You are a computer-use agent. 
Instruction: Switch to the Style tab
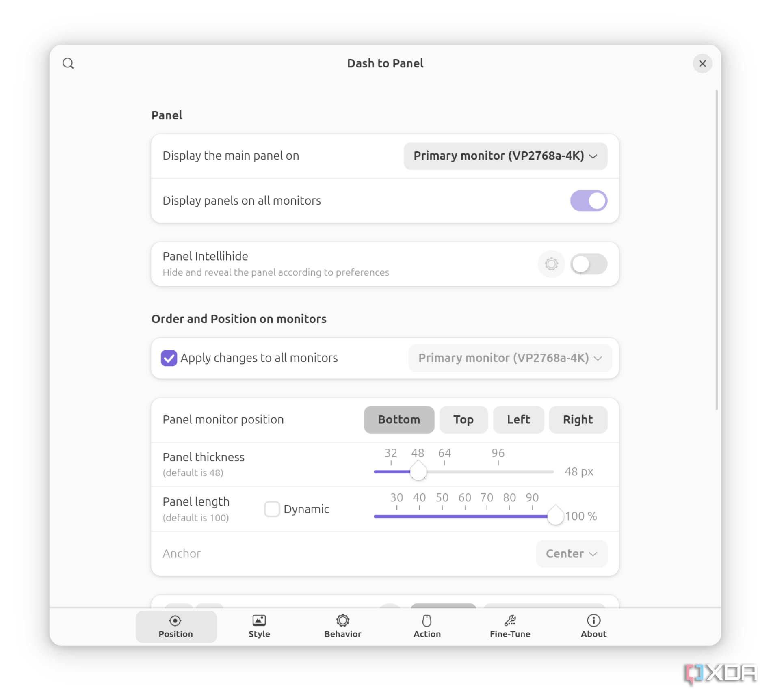tap(259, 626)
